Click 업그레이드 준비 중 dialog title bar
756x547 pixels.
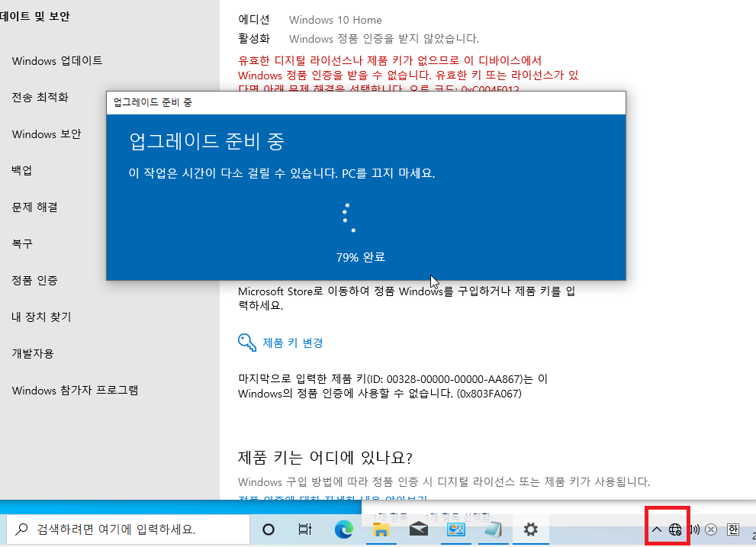click(x=366, y=102)
